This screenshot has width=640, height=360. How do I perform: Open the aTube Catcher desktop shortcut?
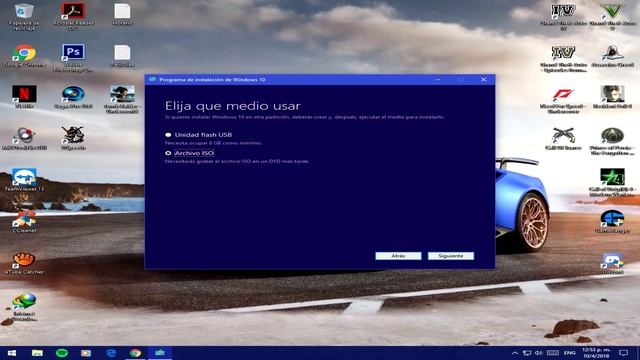pyautogui.click(x=24, y=263)
